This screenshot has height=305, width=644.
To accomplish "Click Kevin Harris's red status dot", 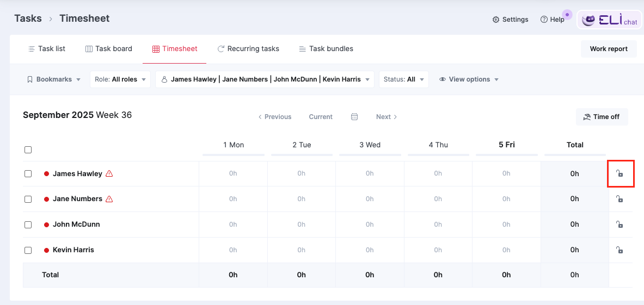I will pos(46,250).
